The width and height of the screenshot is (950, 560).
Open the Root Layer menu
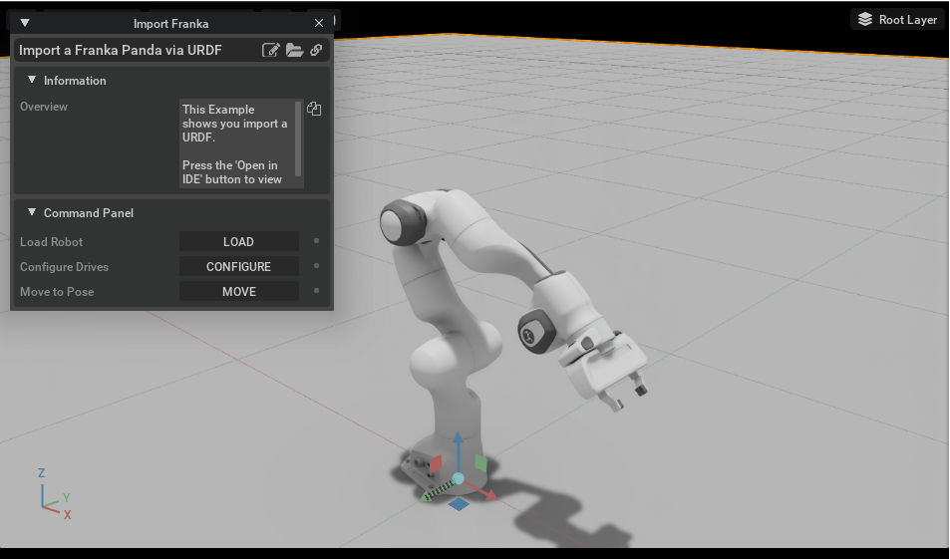coord(898,19)
